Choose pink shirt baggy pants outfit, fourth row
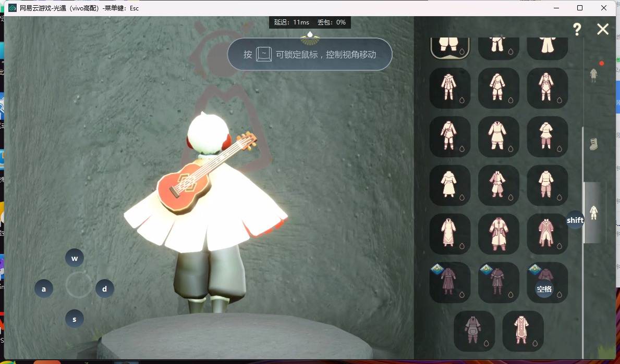620x364 pixels. pos(498,185)
